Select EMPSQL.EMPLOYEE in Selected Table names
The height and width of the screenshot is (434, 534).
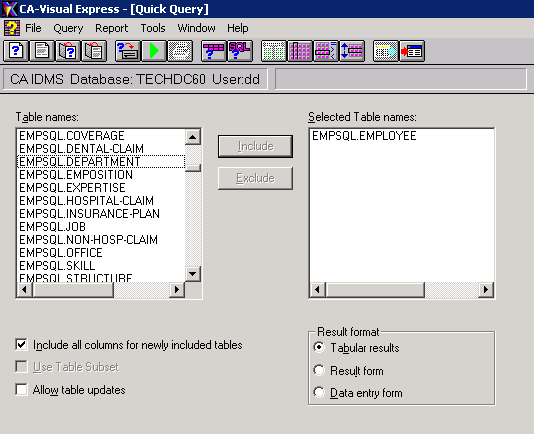[402, 136]
